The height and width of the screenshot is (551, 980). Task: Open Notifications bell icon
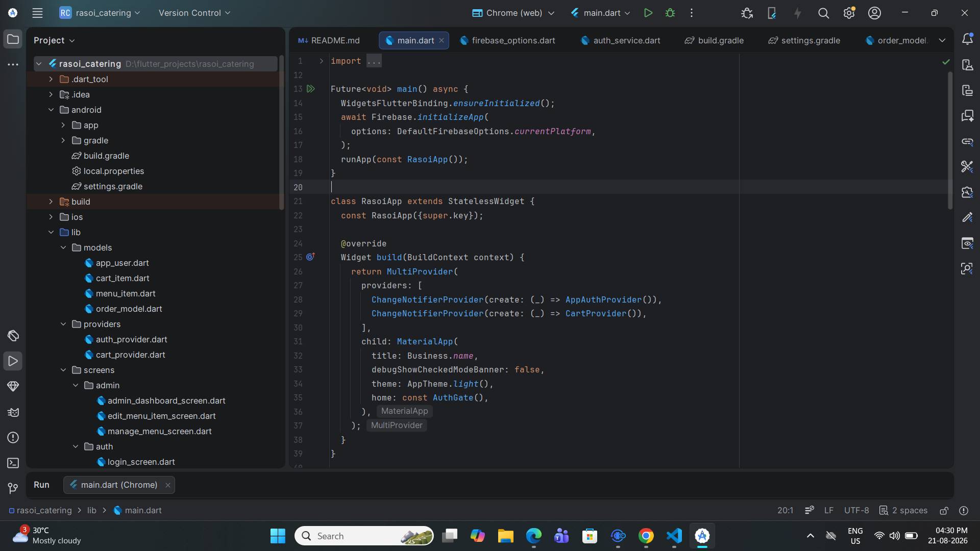(967, 39)
